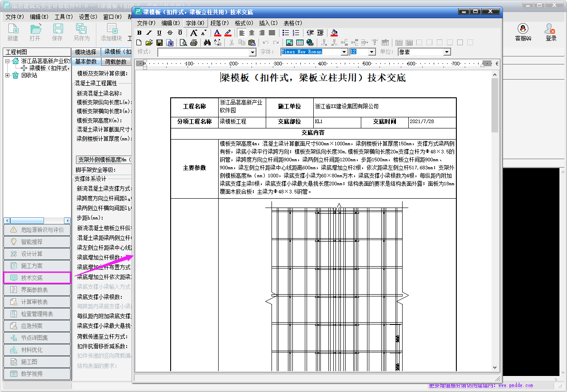
Task: Open the 段落(P) menu
Action: (220, 23)
